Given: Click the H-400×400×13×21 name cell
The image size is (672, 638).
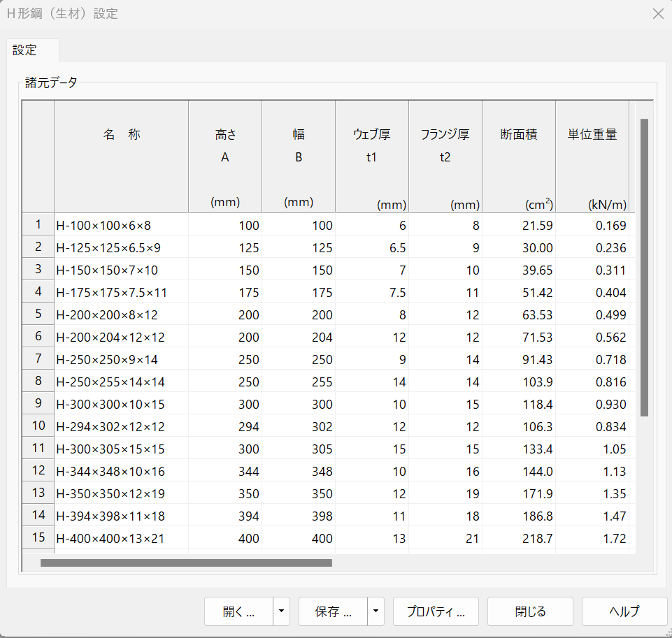Looking at the screenshot, I should [x=121, y=539].
